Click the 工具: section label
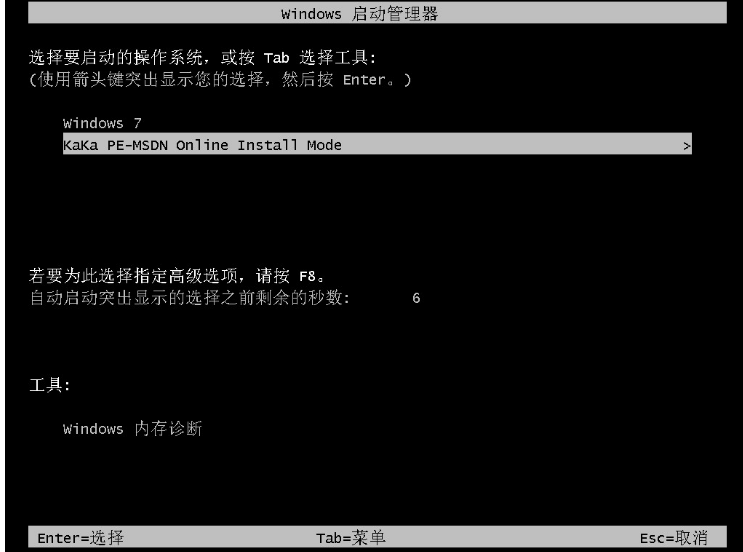Viewport: 743px width, 552px height. click(x=50, y=385)
